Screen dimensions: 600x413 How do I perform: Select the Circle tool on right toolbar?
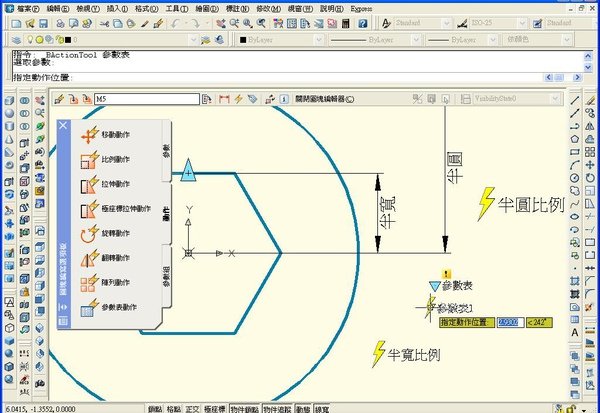(575, 178)
